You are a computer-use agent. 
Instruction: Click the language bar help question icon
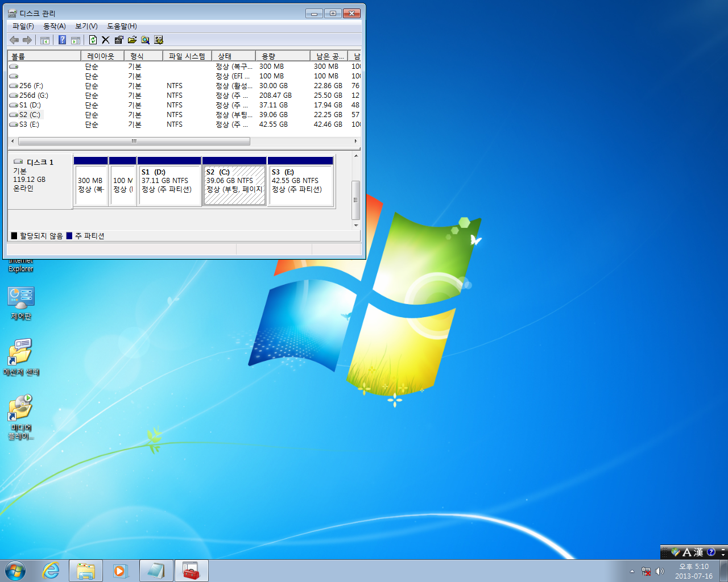pos(711,552)
